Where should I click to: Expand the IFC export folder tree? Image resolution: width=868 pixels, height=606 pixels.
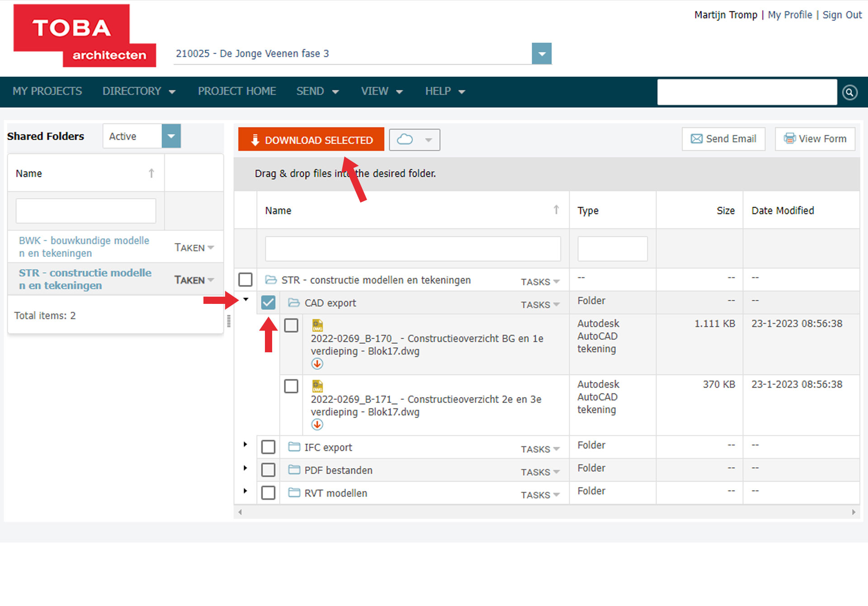point(245,445)
